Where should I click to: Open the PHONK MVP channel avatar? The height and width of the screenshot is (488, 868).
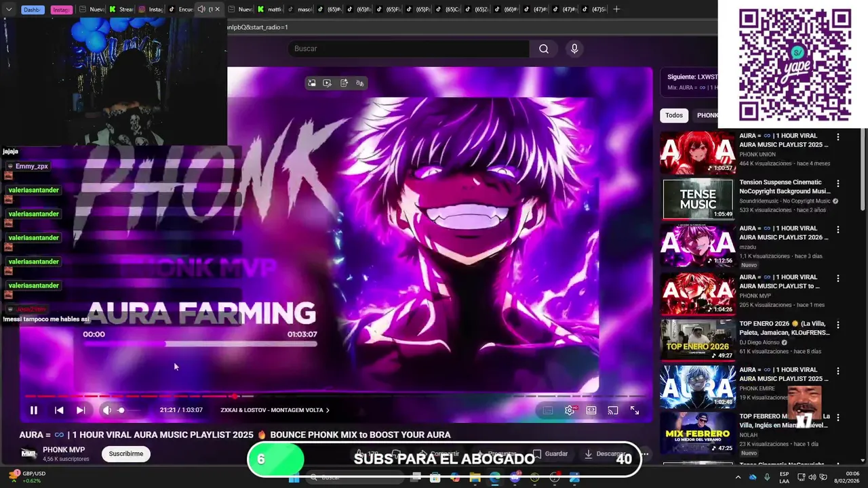coord(28,453)
